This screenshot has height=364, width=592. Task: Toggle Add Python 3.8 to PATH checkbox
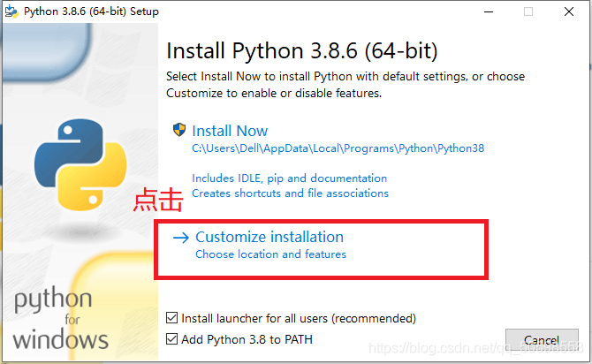click(x=172, y=339)
